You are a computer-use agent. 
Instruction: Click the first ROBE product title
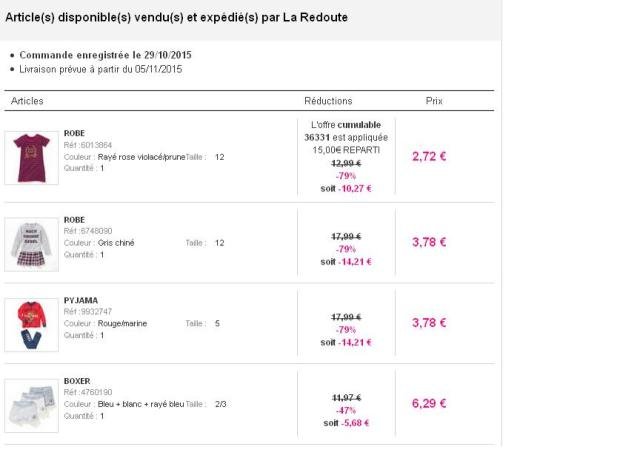[x=74, y=133]
